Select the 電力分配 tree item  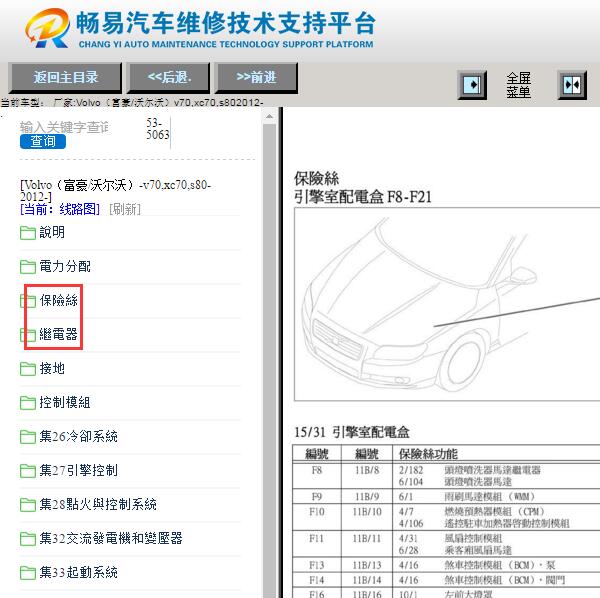click(65, 266)
